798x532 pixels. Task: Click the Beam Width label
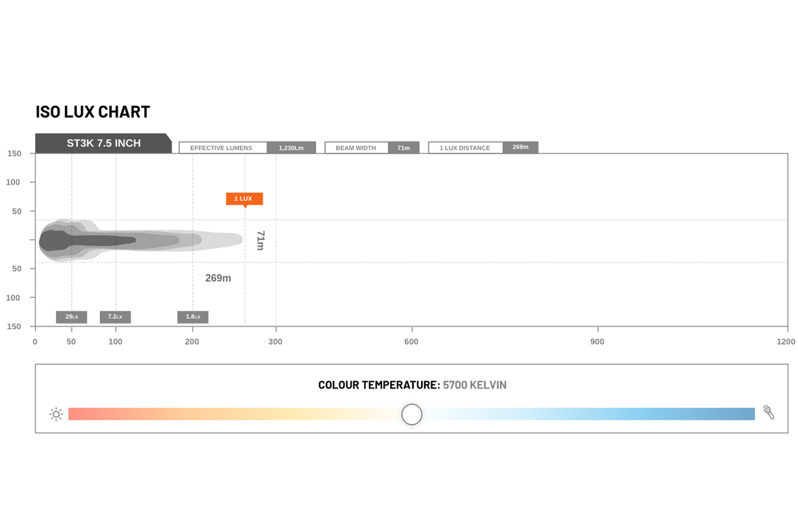(356, 148)
